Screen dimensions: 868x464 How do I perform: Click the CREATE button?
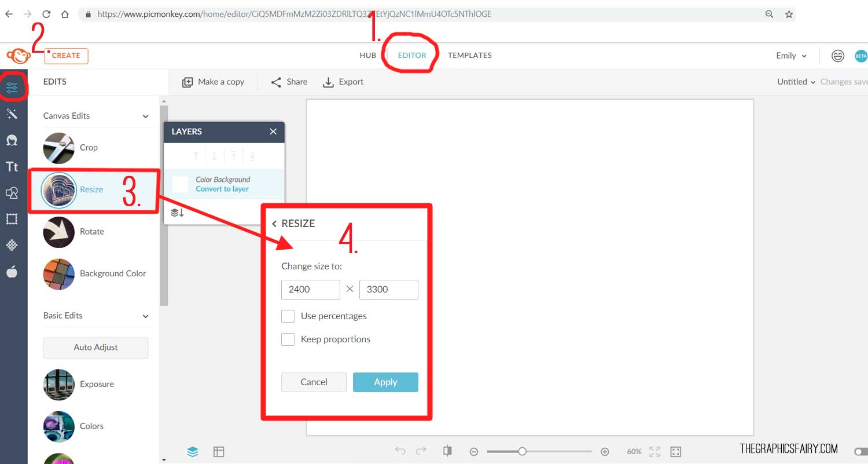tap(66, 56)
